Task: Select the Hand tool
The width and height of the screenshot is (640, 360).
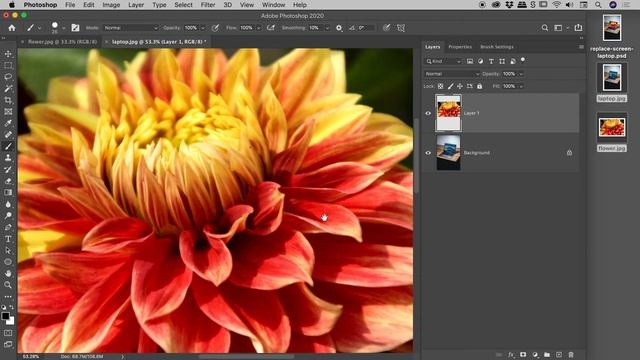Action: click(8, 273)
